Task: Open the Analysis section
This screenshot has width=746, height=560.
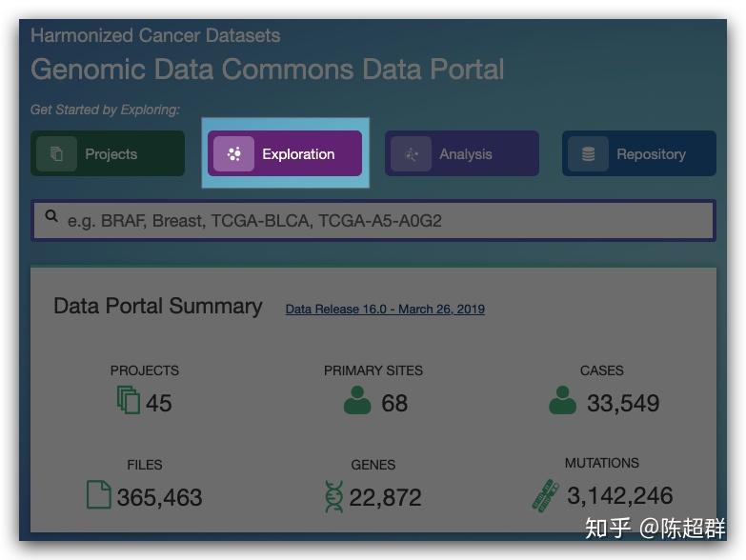Action: (x=462, y=154)
